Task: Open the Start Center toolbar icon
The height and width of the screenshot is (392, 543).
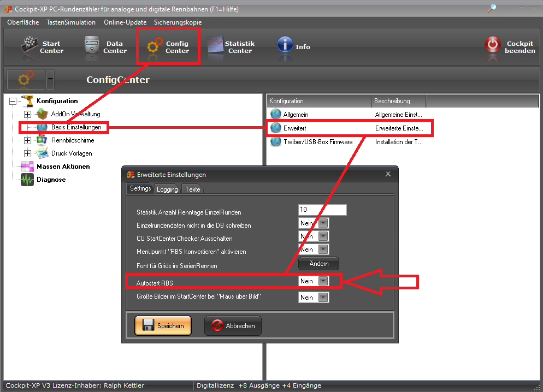Action: click(x=31, y=47)
